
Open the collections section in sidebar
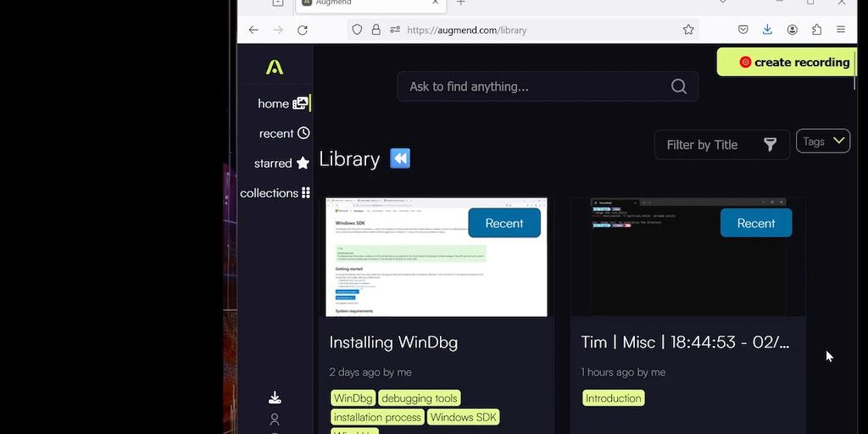tap(275, 193)
